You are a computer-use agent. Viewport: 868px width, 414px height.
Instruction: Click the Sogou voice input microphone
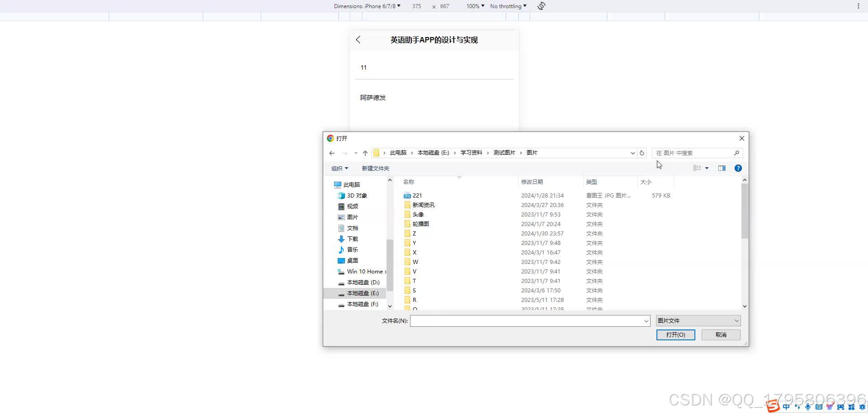(808, 407)
